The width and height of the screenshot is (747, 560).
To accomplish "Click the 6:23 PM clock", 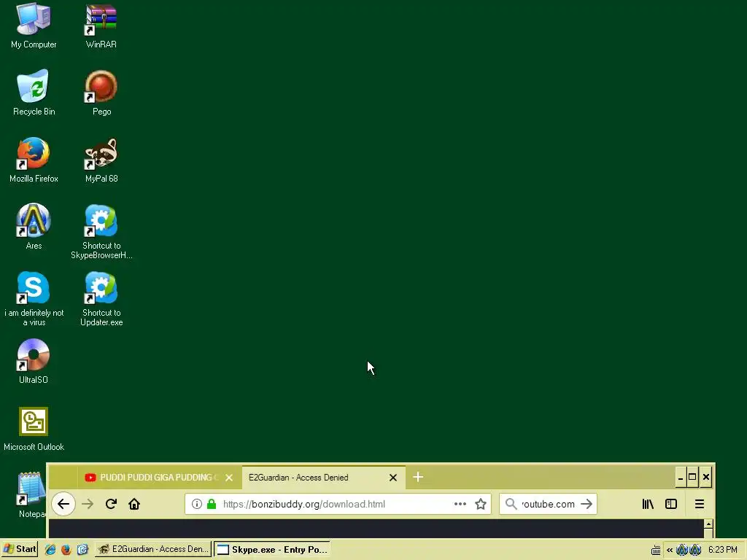I will (722, 550).
